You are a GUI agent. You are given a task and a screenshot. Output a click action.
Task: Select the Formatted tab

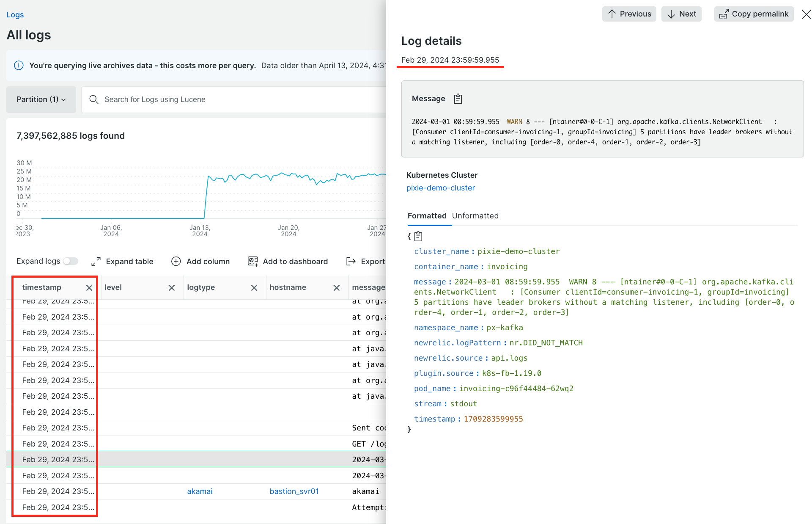point(427,216)
